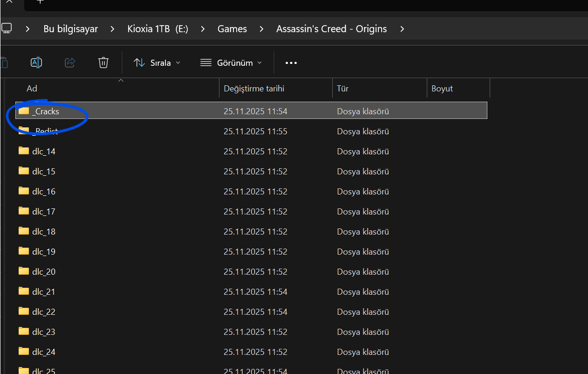The height and width of the screenshot is (374, 588).
Task: Click Dosya klasörü type in _Cracks row
Action: click(363, 111)
